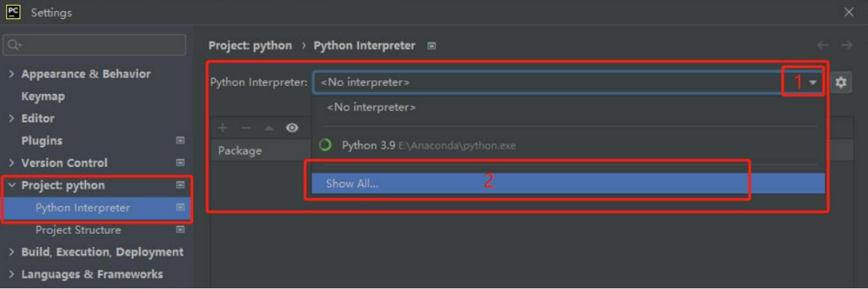The width and height of the screenshot is (868, 289).
Task: Click the PyCharm logo in title bar
Action: pyautogui.click(x=13, y=12)
